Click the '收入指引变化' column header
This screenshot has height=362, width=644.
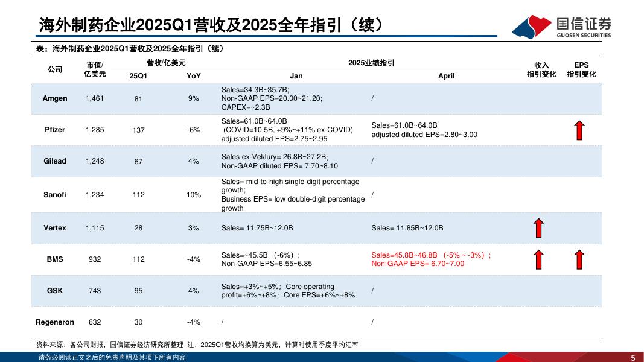(541, 69)
